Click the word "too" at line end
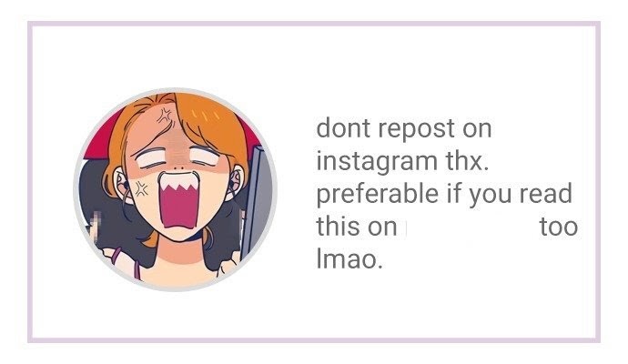 [x=558, y=227]
